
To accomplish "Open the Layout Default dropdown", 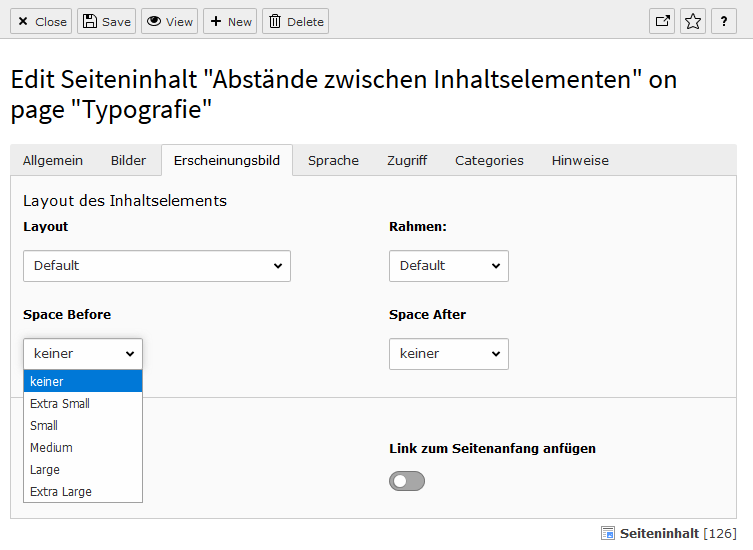I will click(x=157, y=266).
